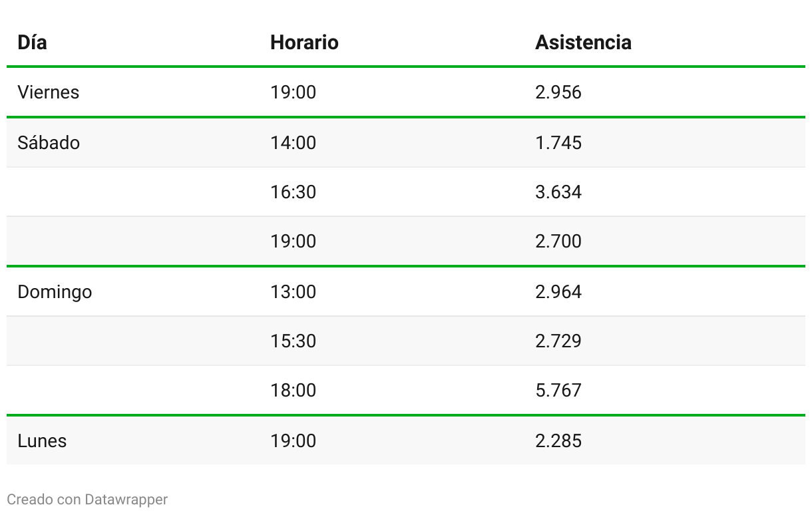Select attendance value 5.767

(558, 390)
